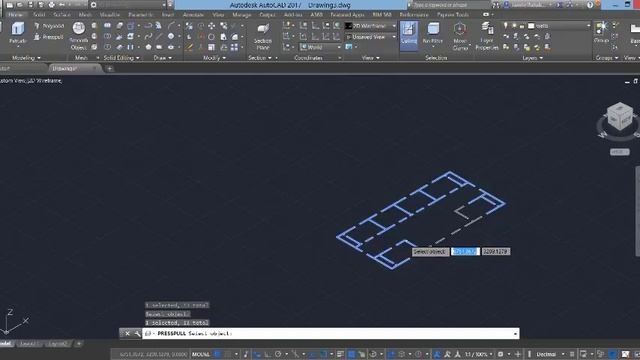The width and height of the screenshot is (640, 360).
Task: Click the Help question mark icon
Action: (x=590, y=5)
